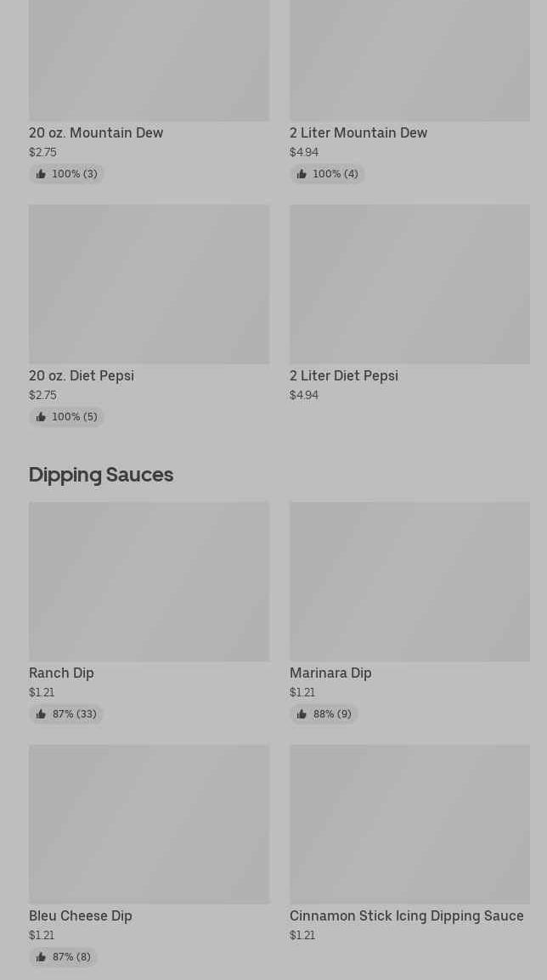Screen dimensions: 547x980
Task: Click thumbs-up icon under 20 oz. Diet Pepsi
Action: tap(41, 417)
